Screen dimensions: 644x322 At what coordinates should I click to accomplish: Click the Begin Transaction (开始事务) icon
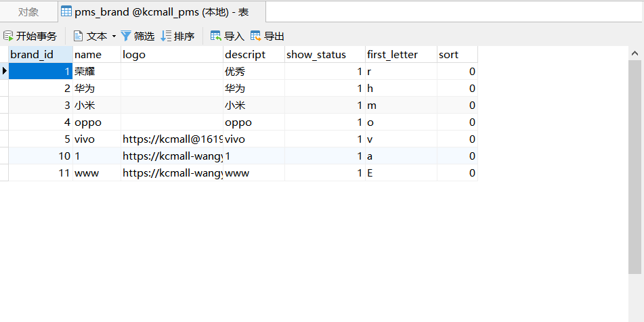coord(8,36)
